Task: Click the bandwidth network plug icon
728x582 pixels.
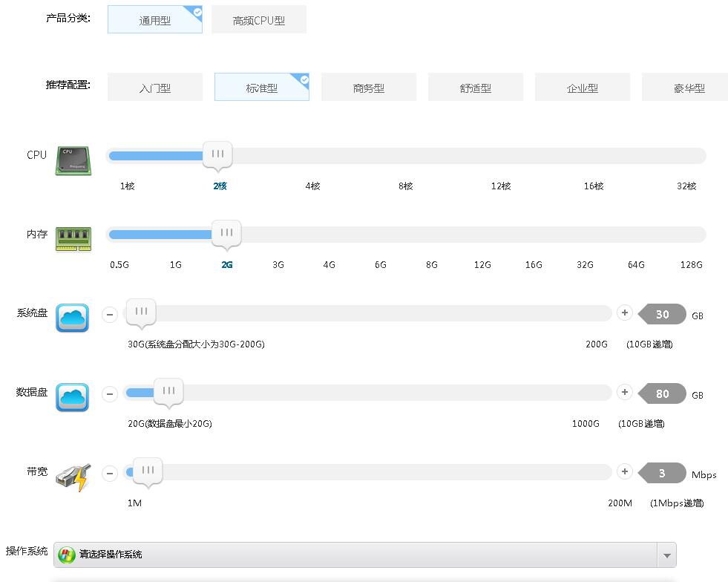Action: click(x=73, y=477)
